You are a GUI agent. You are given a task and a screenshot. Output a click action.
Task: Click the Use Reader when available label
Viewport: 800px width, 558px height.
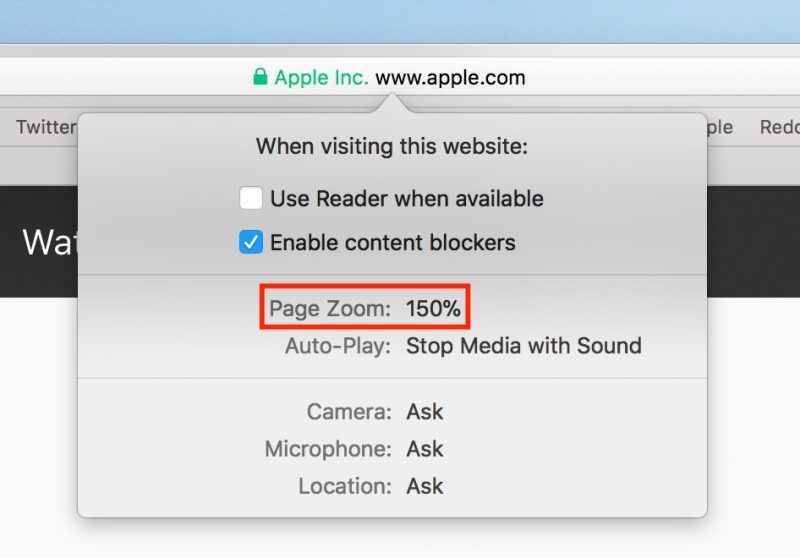[406, 198]
